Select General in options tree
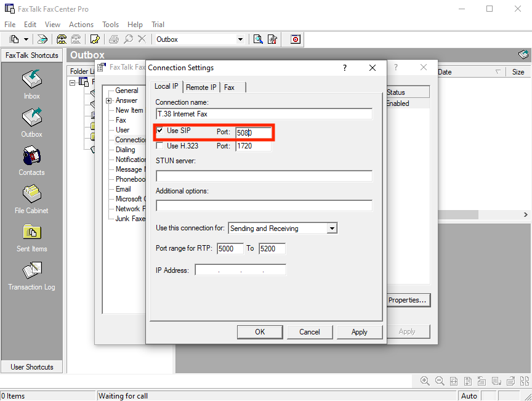 [x=127, y=91]
